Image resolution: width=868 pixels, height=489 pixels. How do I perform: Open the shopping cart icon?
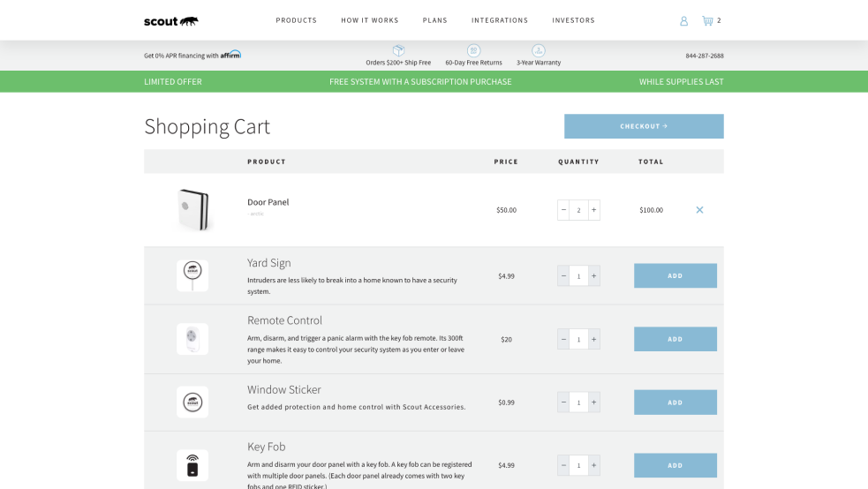(707, 20)
